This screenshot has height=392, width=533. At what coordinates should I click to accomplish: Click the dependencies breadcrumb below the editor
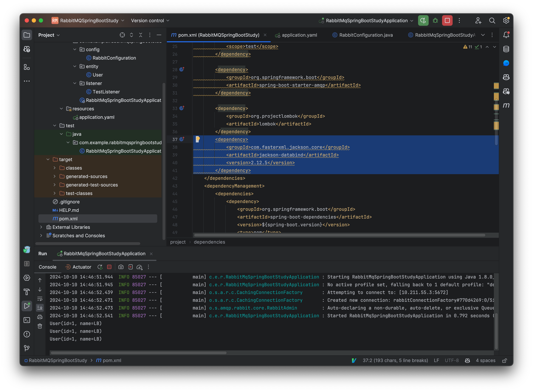tap(209, 242)
